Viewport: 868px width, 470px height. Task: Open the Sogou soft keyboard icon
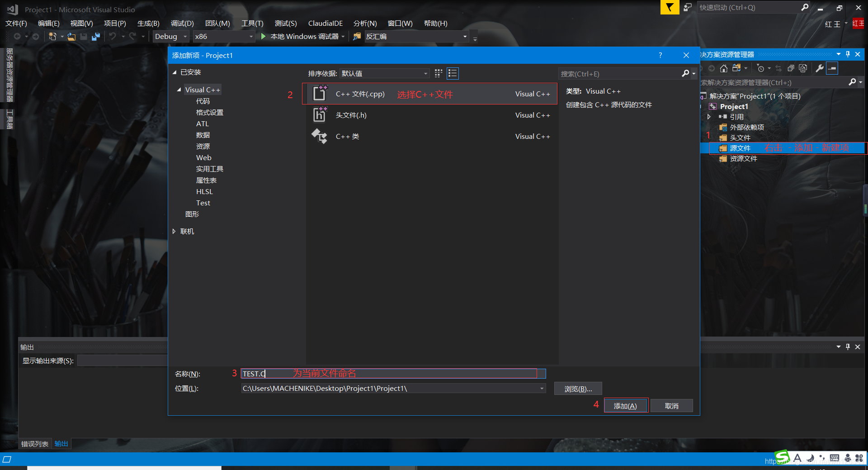tap(835, 458)
